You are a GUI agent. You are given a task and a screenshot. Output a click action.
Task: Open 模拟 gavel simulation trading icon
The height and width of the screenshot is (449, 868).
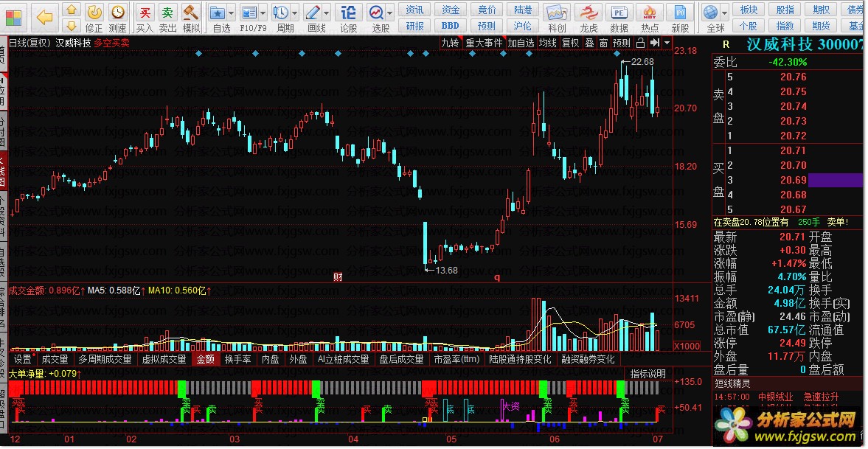coord(191,13)
